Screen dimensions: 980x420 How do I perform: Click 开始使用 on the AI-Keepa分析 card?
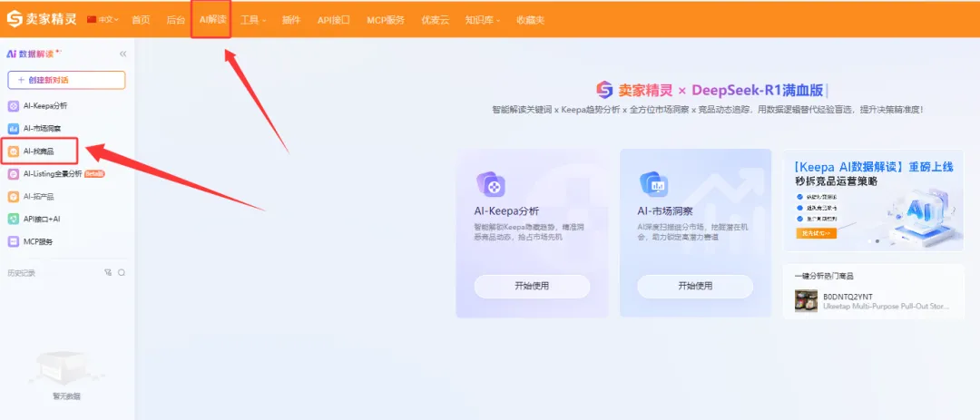532,287
